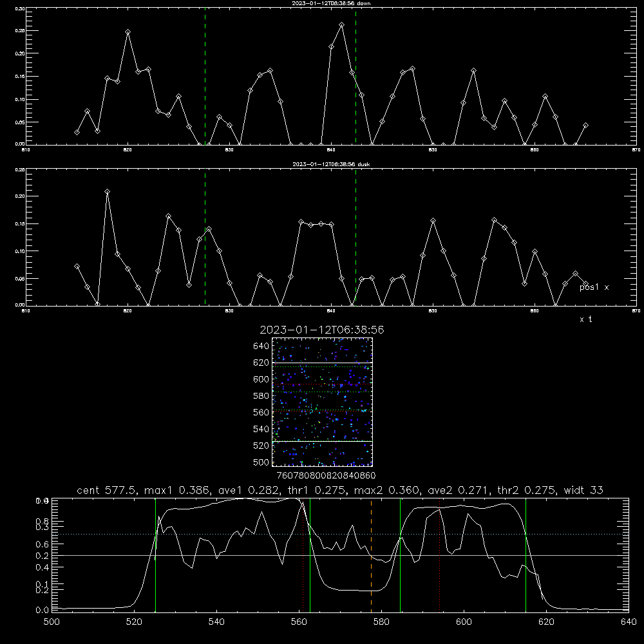Click the tallest diamond peak in the dusk plot

[x=107, y=192]
